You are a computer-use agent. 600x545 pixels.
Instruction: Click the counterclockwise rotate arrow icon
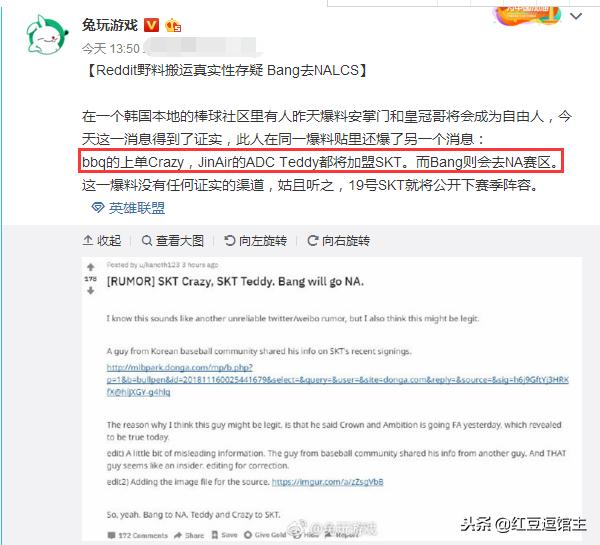229,240
